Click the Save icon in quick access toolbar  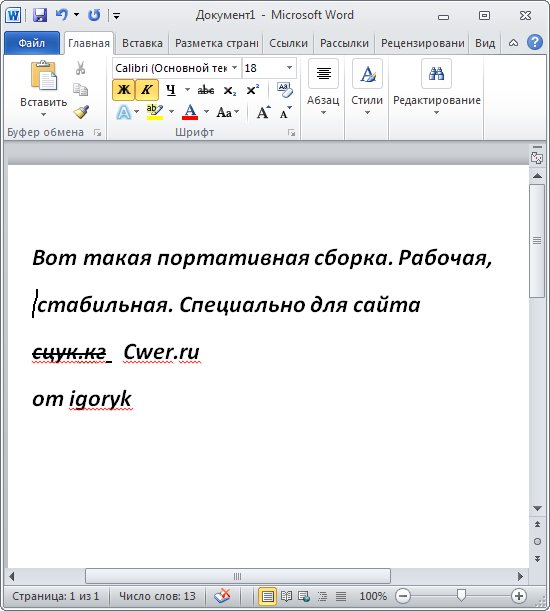(x=40, y=15)
